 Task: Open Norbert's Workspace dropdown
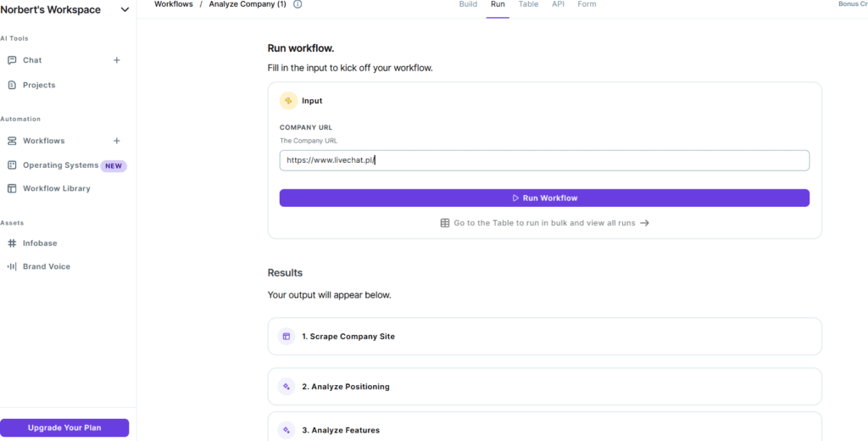pyautogui.click(x=125, y=10)
